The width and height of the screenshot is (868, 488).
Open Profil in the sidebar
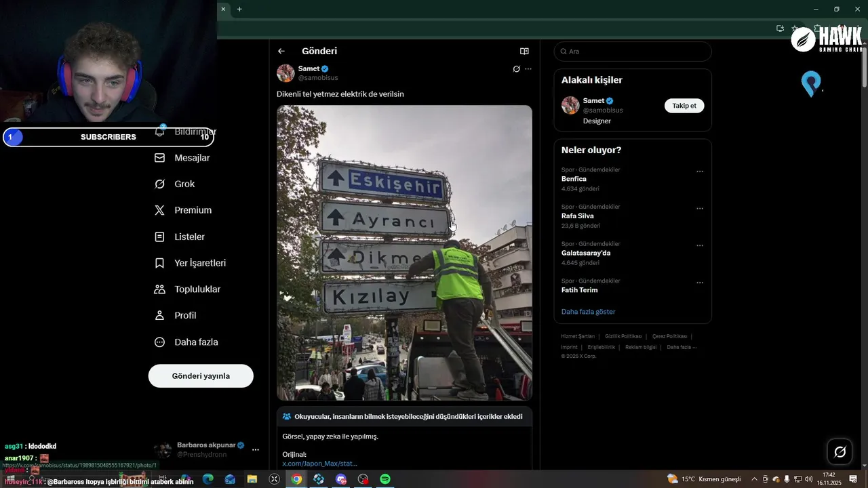(x=176, y=315)
